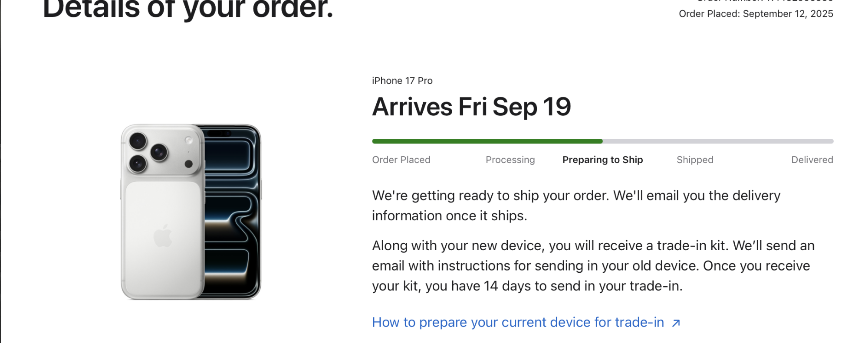
Task: Click the dark sensor dot below the flash
Action: click(x=188, y=164)
